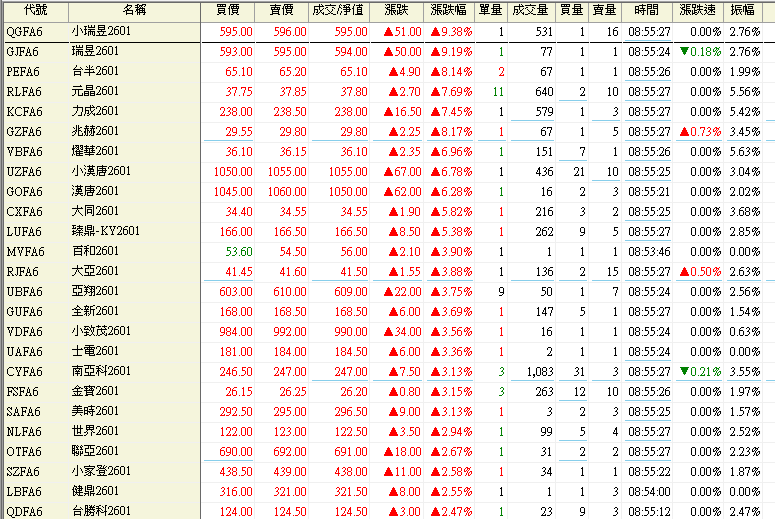Screen dimensions: 775x519
Task: Click the 南亞科2601 name cell
Action: [103, 371]
